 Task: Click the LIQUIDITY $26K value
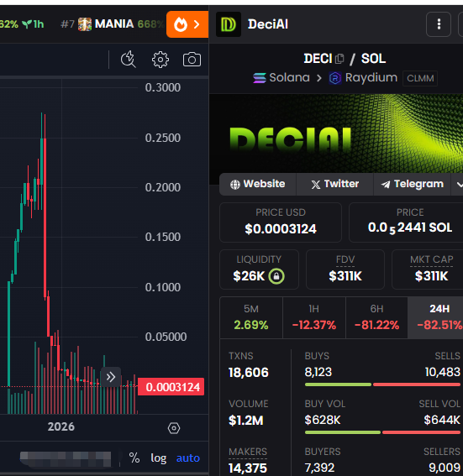pyautogui.click(x=249, y=276)
